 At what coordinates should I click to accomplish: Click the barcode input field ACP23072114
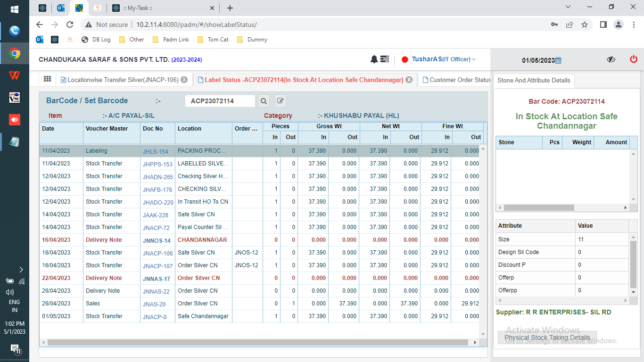pos(220,101)
